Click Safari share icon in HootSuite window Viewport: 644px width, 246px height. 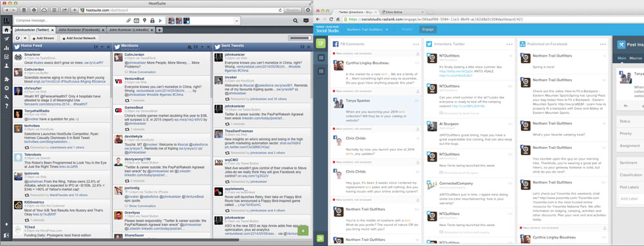pyautogui.click(x=65, y=10)
